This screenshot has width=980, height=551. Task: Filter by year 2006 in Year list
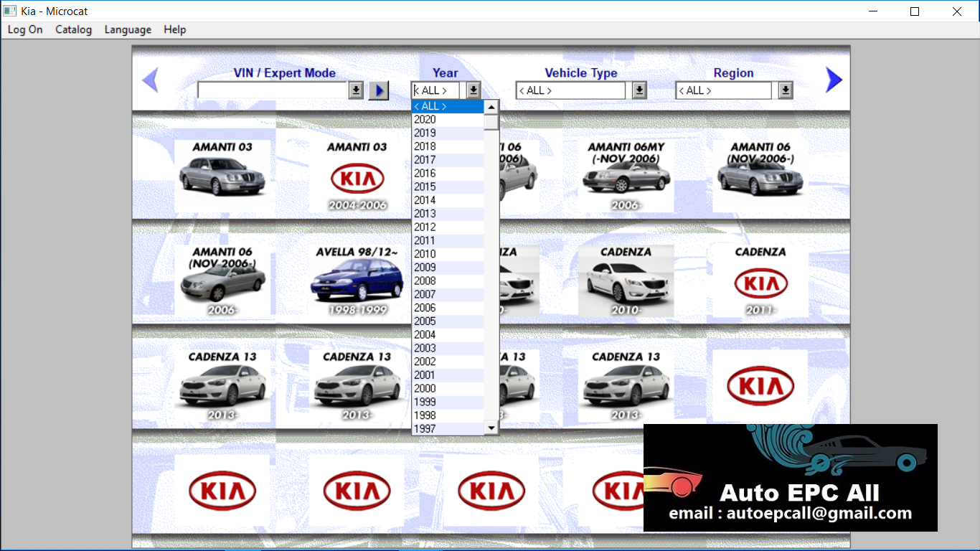pos(448,308)
